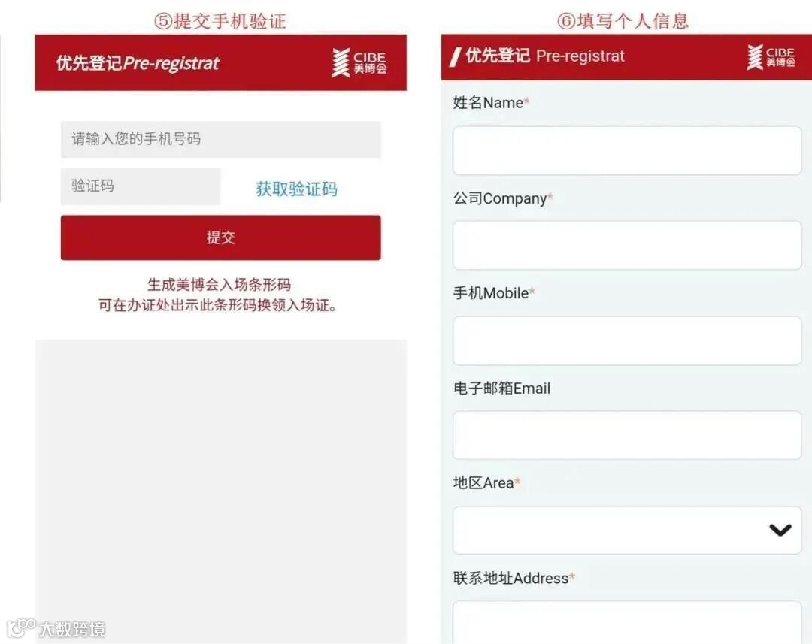This screenshot has height=644, width=812.
Task: Click the left 优先登记Pre-registrat header title
Action: point(138,63)
